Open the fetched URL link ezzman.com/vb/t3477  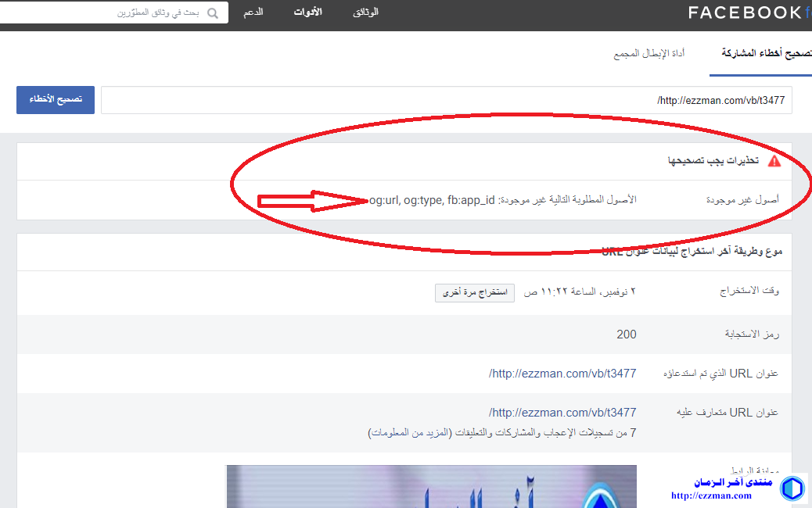(562, 374)
